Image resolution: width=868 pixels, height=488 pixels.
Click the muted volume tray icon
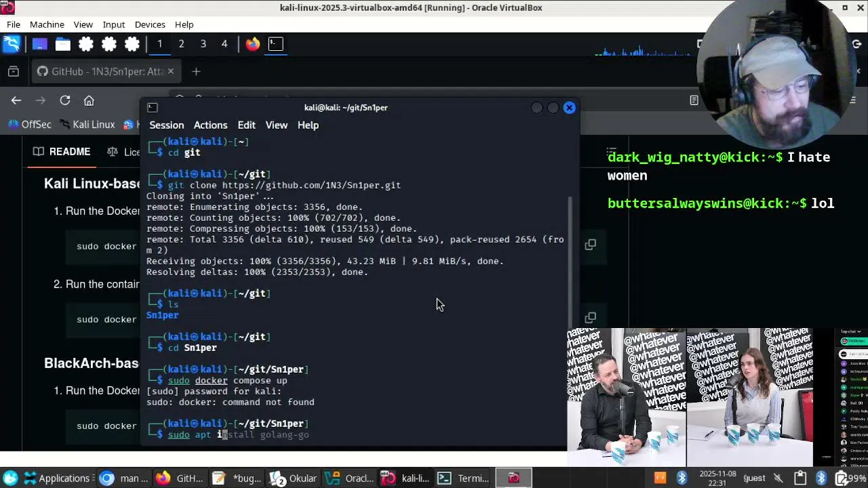(778, 479)
